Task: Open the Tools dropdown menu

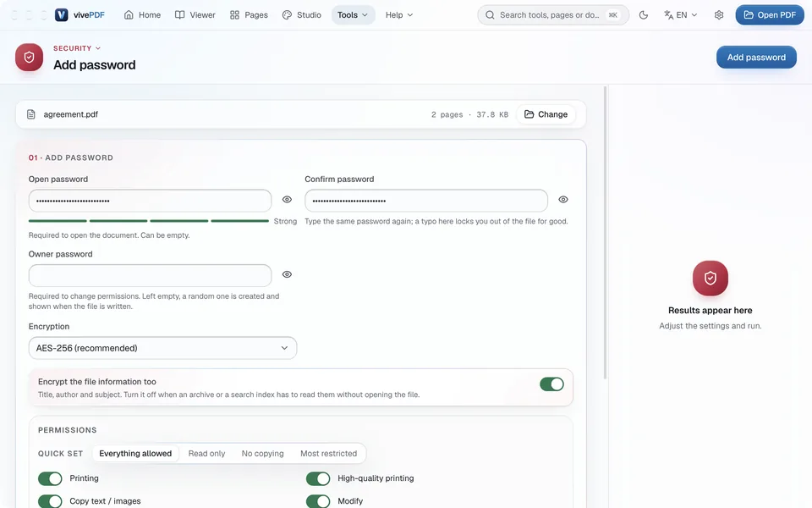Action: pyautogui.click(x=353, y=15)
